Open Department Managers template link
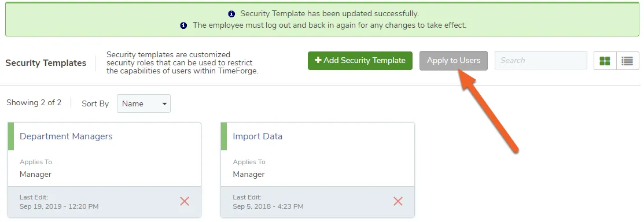This screenshot has height=222, width=644. (x=66, y=136)
